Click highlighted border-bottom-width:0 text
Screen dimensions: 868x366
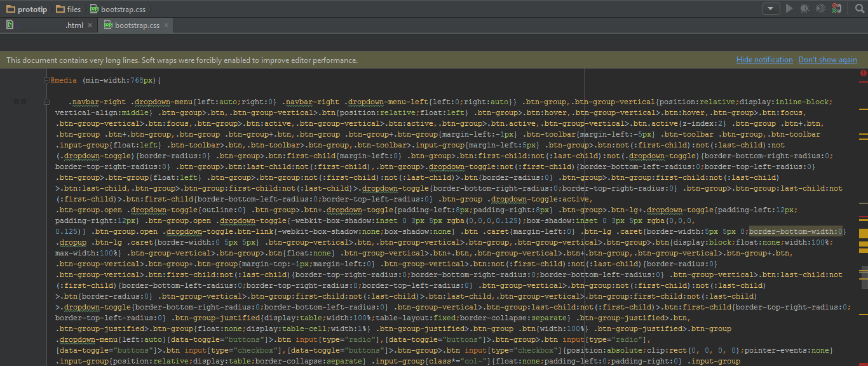tap(796, 231)
